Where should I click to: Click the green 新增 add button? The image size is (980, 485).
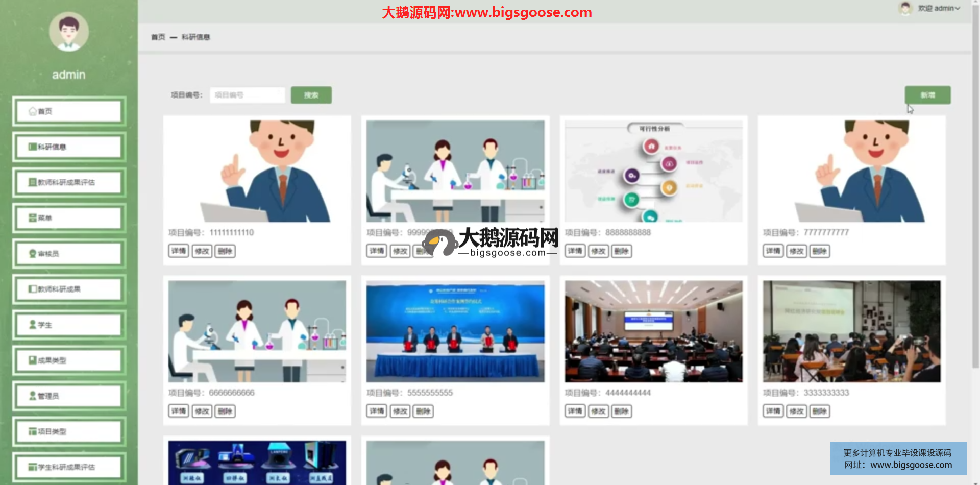[x=927, y=95]
